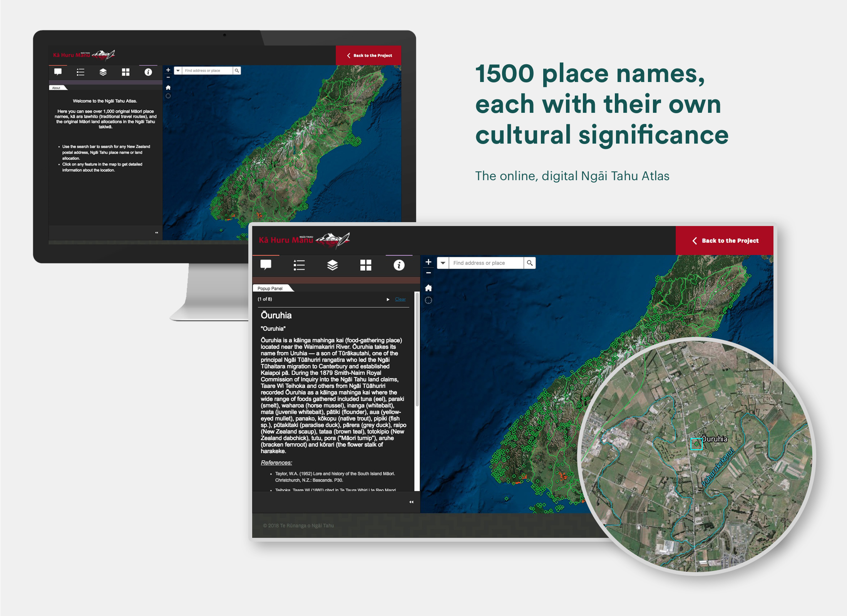Open the Layers panel icon

click(332, 265)
